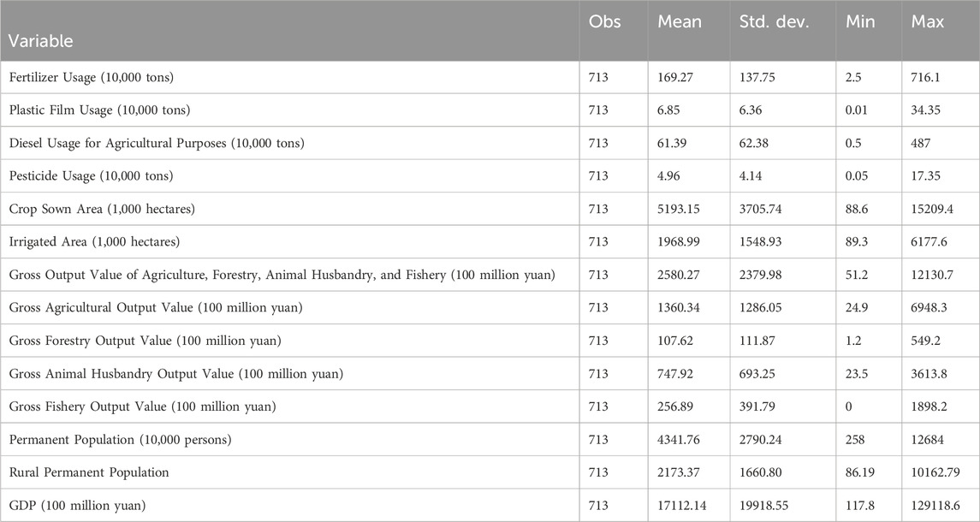Select the std. dev. value 137.75
This screenshot has width=980, height=522.
point(757,78)
